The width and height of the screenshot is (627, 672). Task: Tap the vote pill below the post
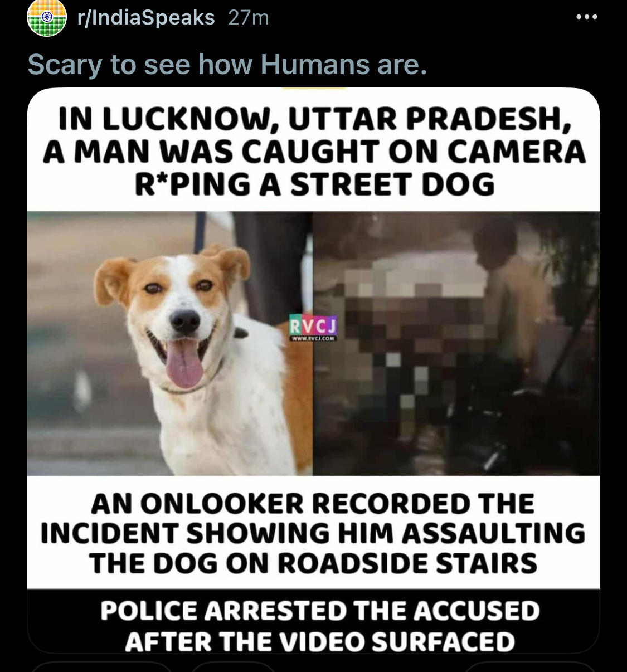pos(100,667)
